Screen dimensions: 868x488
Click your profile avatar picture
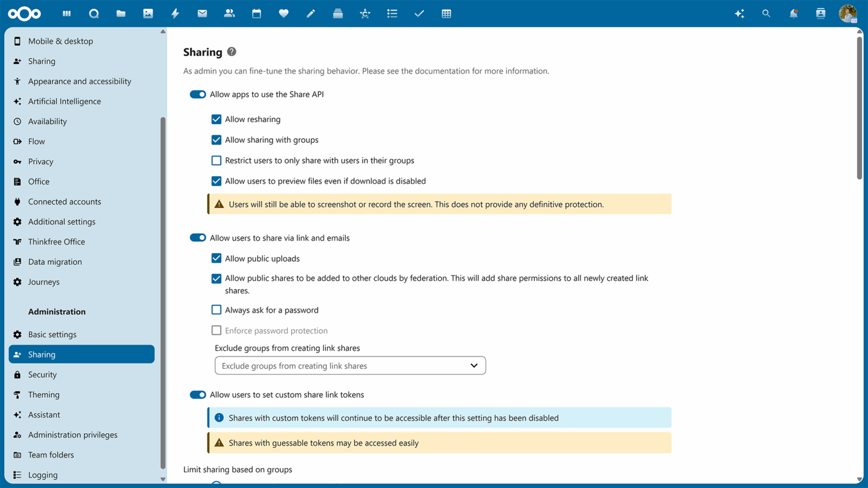click(848, 13)
